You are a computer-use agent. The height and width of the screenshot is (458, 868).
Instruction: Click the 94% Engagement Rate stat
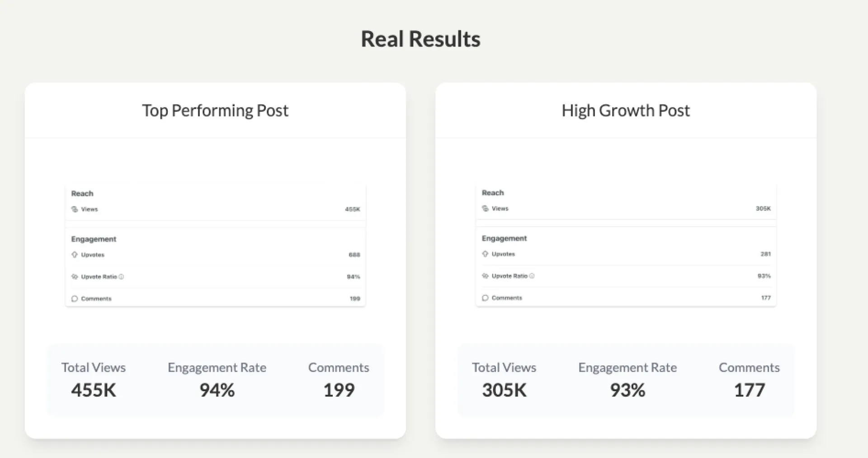click(x=217, y=390)
